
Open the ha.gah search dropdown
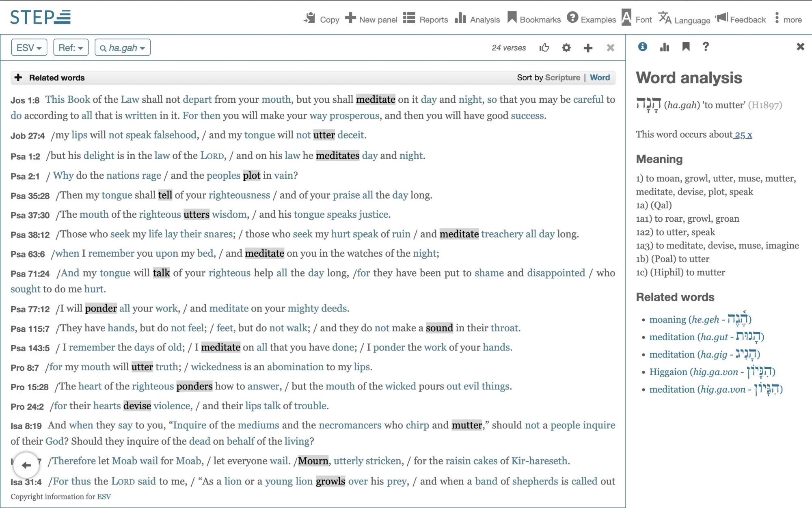click(123, 47)
